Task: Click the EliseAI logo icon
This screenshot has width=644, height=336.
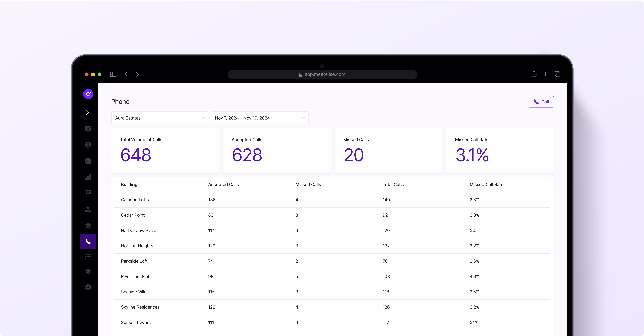Action: 88,94
